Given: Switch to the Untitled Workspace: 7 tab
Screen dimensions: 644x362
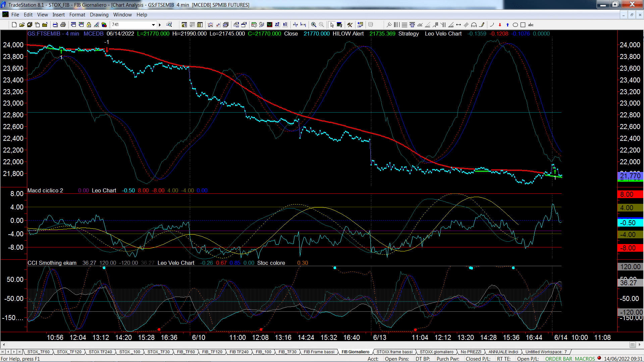Looking at the screenshot, I should pyautogui.click(x=546, y=352).
